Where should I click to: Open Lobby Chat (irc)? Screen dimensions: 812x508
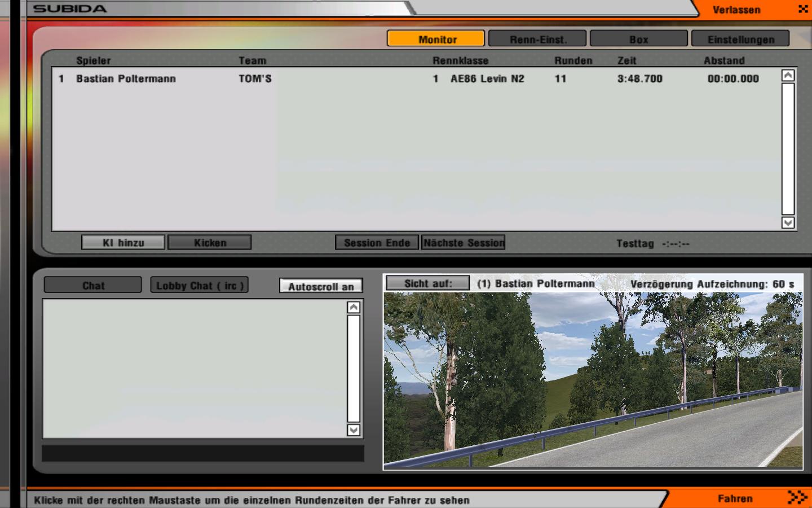pos(200,285)
